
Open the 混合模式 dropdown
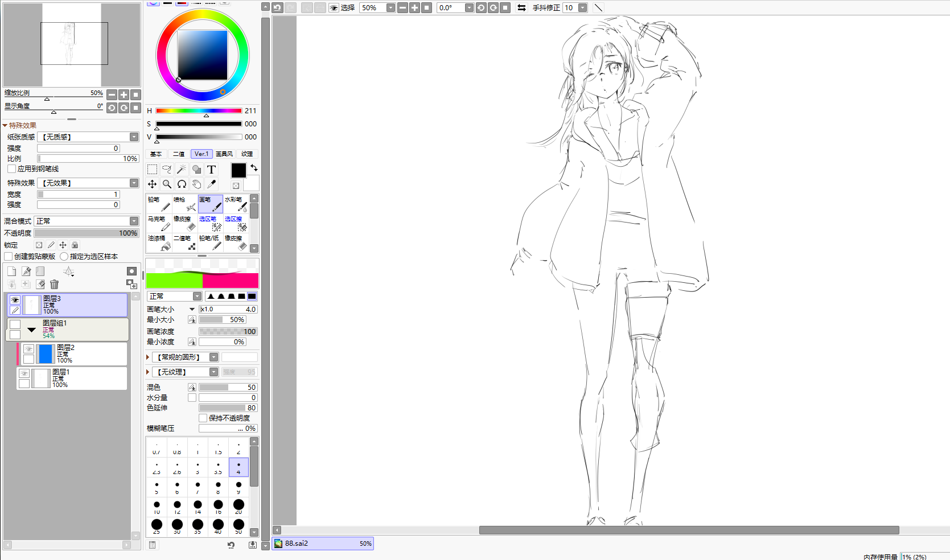(x=87, y=221)
